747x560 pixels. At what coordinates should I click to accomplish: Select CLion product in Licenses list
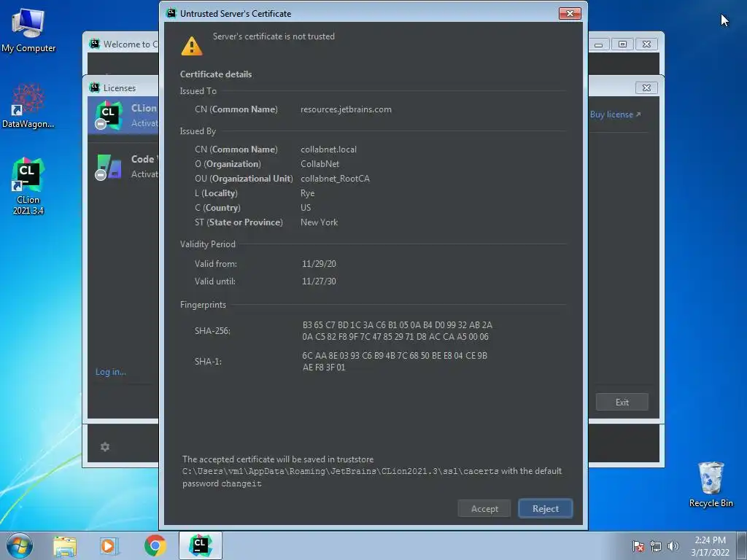[123, 115]
